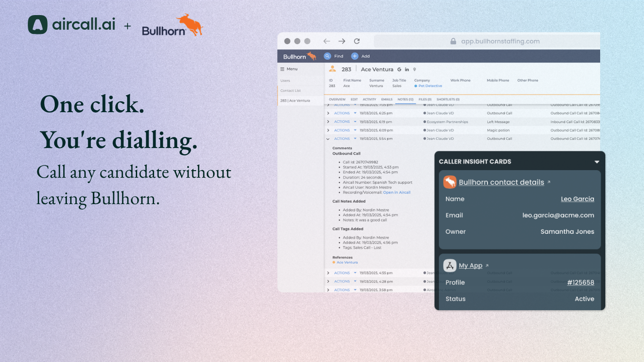The height and width of the screenshot is (362, 644).
Task: Click the My App store icon
Action: (450, 265)
